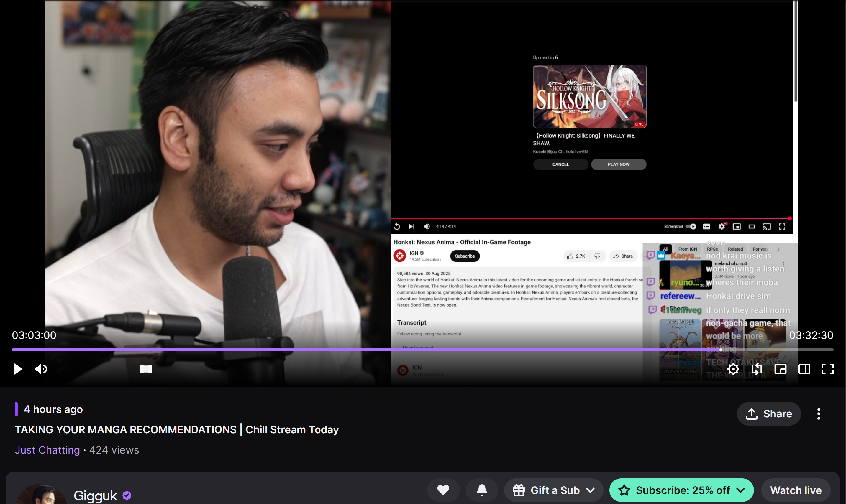Select the For you filter chip
846x504 pixels.
pos(760,249)
